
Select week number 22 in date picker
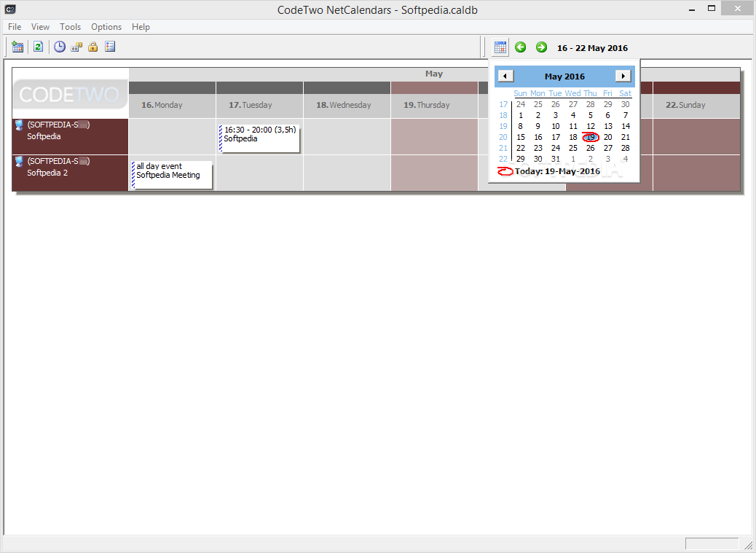click(x=503, y=159)
